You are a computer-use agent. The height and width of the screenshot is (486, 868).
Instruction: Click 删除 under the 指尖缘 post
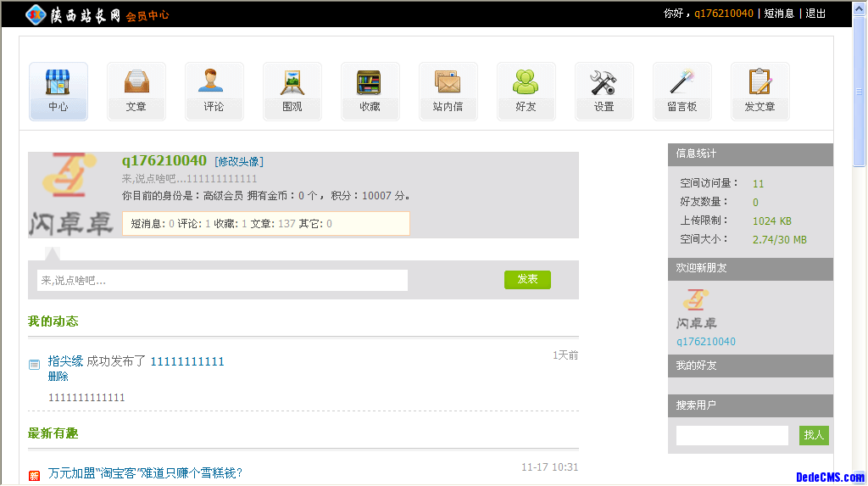(x=58, y=377)
